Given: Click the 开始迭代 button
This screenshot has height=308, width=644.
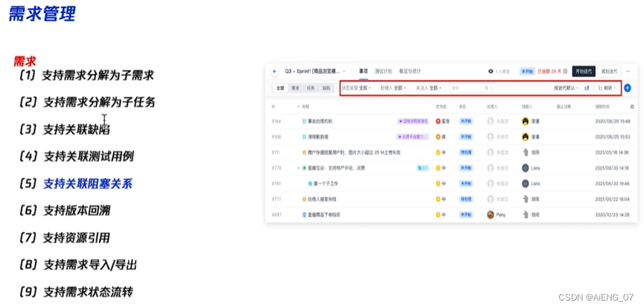Looking at the screenshot, I should (x=584, y=71).
